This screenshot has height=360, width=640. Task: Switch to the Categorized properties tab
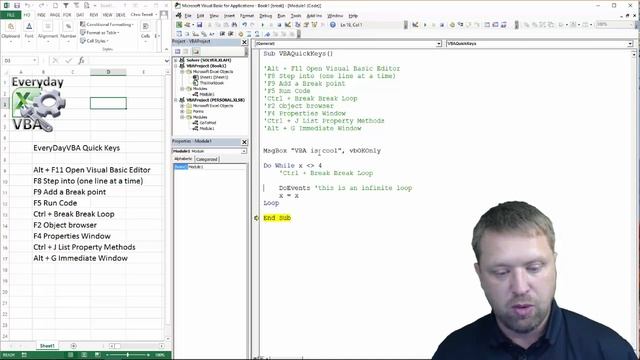pos(207,159)
